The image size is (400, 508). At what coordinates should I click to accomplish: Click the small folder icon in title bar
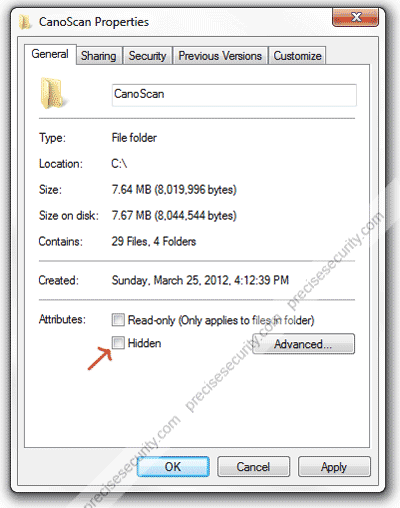pyautogui.click(x=24, y=22)
